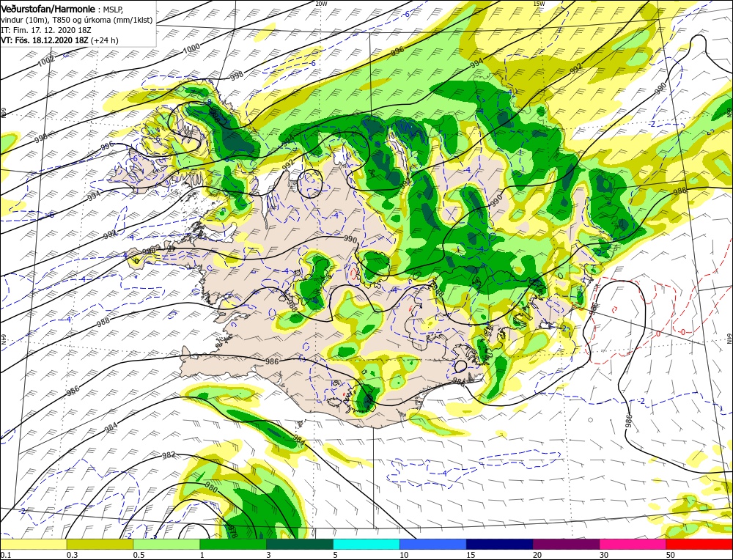This screenshot has height=560, width=733.
Task: Click the 'IT: Fim. 17. 12. 2020 18Z' line
Action: tap(45, 30)
